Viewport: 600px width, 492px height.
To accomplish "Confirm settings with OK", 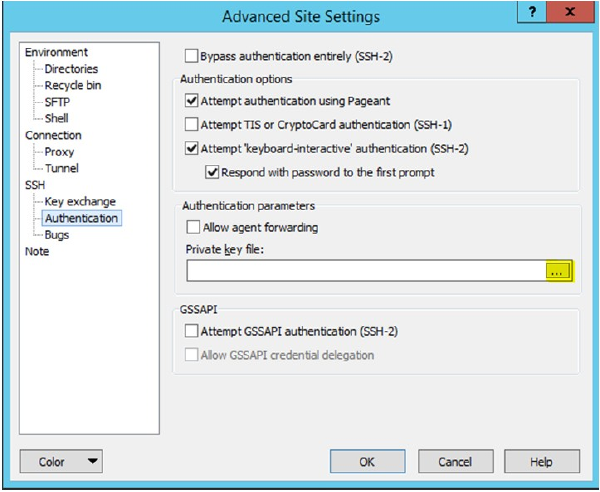I will [367, 461].
